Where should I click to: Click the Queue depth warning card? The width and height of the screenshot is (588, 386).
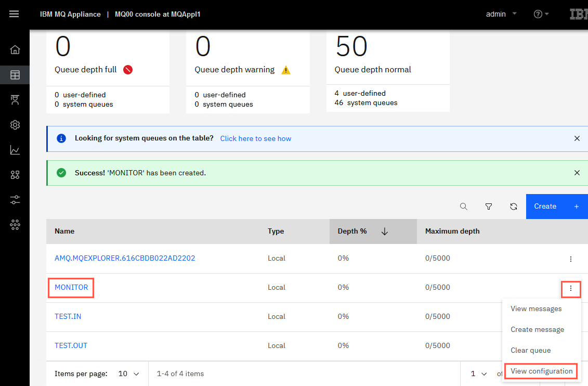tap(248, 72)
